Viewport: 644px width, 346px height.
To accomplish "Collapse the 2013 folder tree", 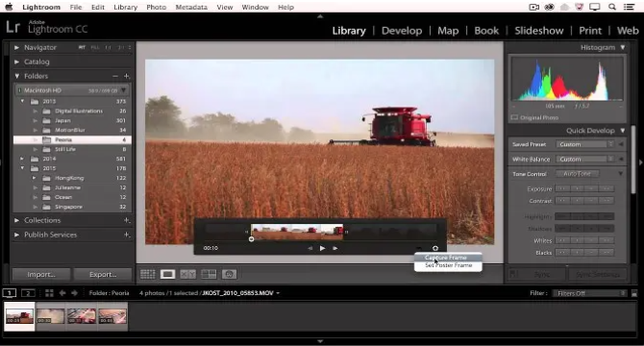I will [23, 101].
